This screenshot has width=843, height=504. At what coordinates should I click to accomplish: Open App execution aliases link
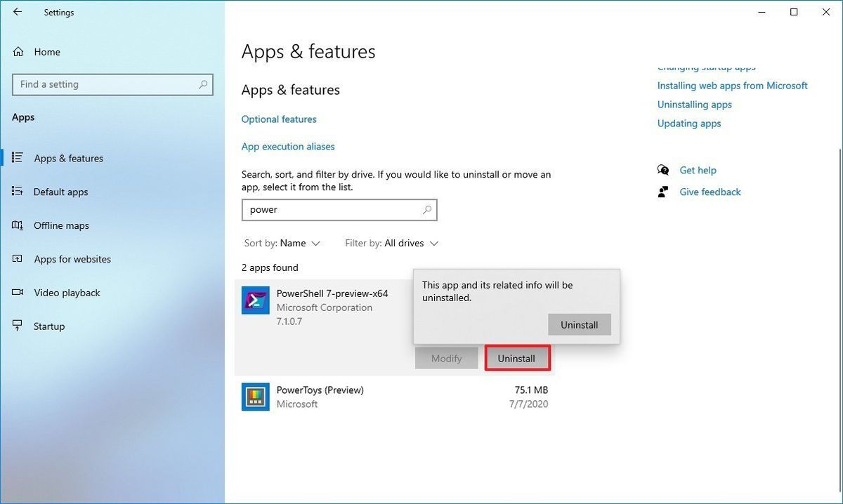click(x=288, y=147)
